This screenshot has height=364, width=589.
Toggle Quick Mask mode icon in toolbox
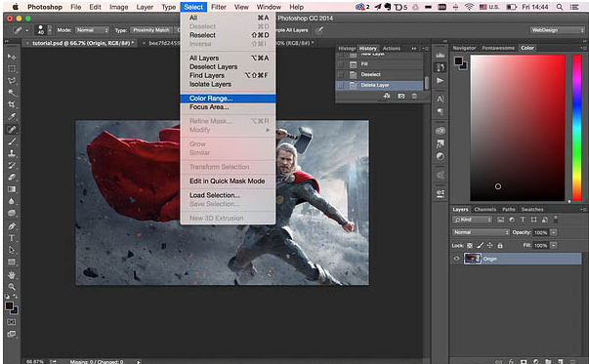[12, 322]
